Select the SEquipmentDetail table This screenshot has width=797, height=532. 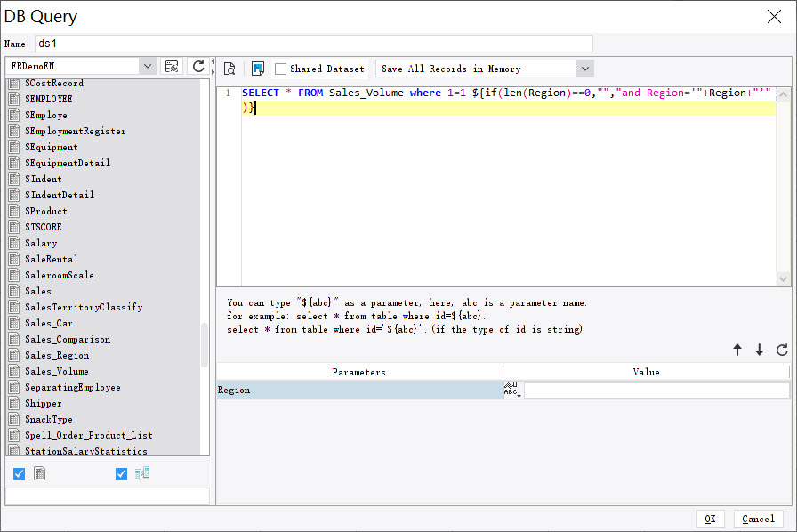pyautogui.click(x=68, y=163)
